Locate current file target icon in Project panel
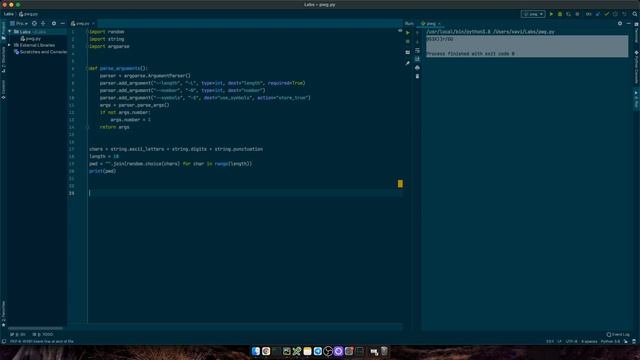The width and height of the screenshot is (640, 360). (34, 24)
